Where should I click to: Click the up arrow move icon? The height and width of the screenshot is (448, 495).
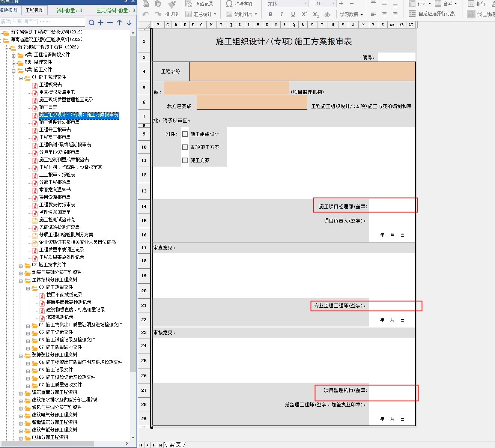[119, 23]
